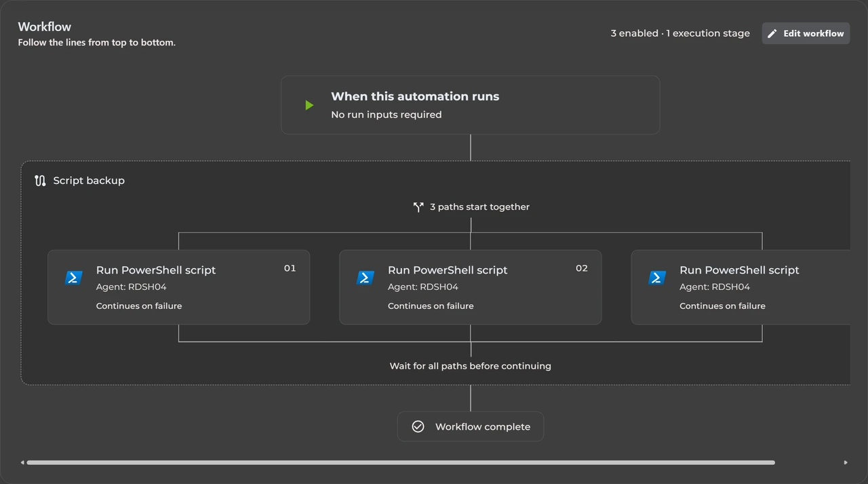Click the Script backup stage icon
The height and width of the screenshot is (484, 868).
coord(40,181)
